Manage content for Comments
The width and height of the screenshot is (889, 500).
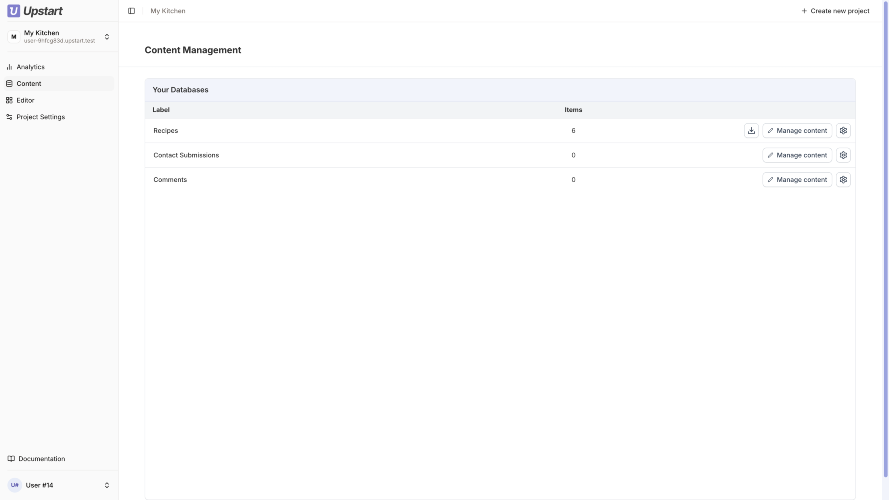(x=797, y=180)
